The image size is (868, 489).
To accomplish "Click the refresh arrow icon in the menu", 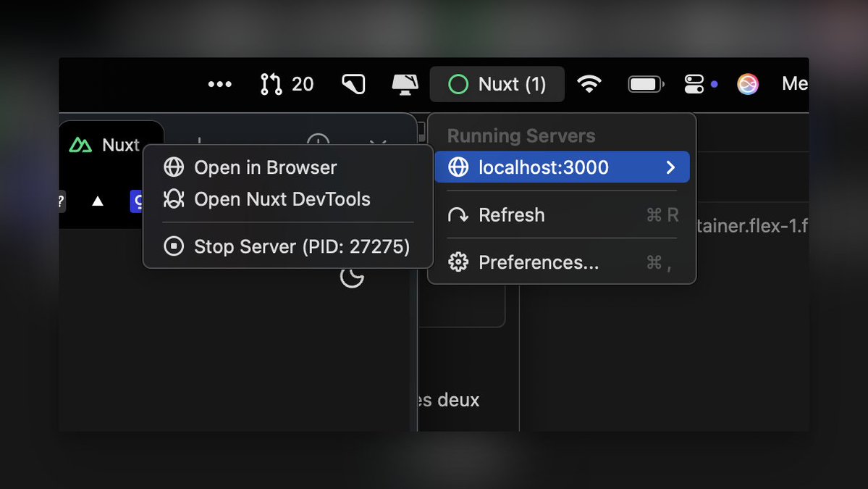I will point(458,215).
